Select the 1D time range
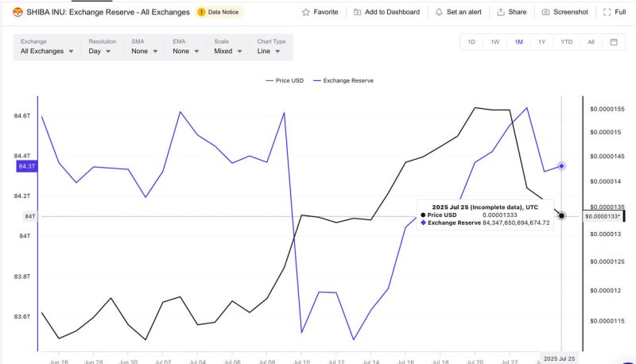 pyautogui.click(x=471, y=42)
